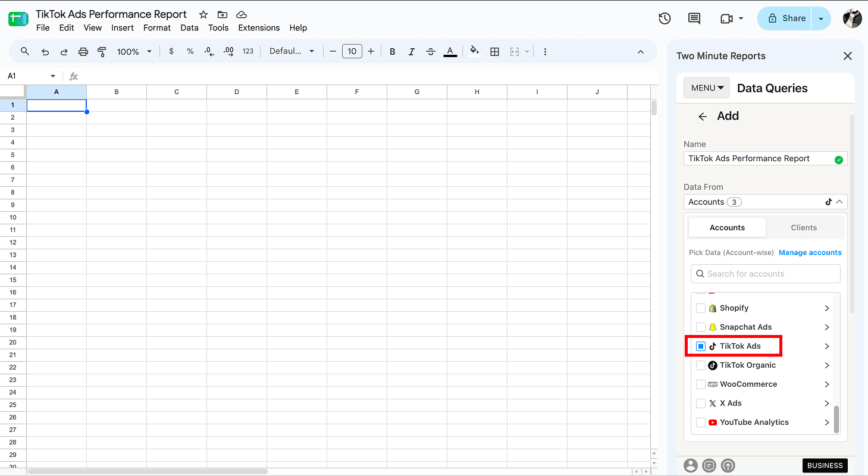Open the font family dropdown

click(x=292, y=52)
